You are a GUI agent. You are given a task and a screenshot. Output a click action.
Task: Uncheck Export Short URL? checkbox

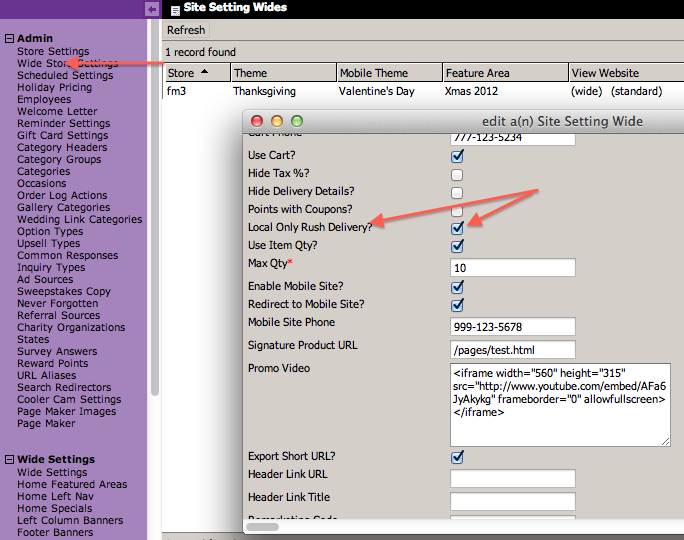click(x=457, y=457)
